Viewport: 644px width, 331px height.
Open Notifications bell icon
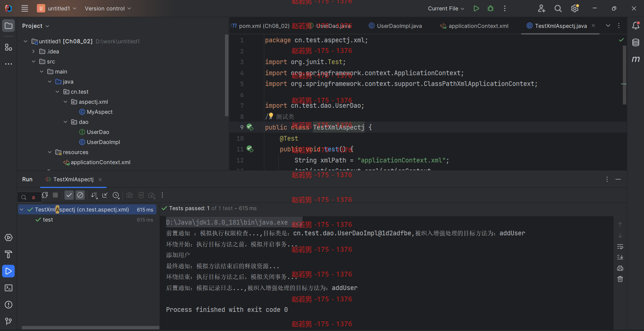point(636,26)
